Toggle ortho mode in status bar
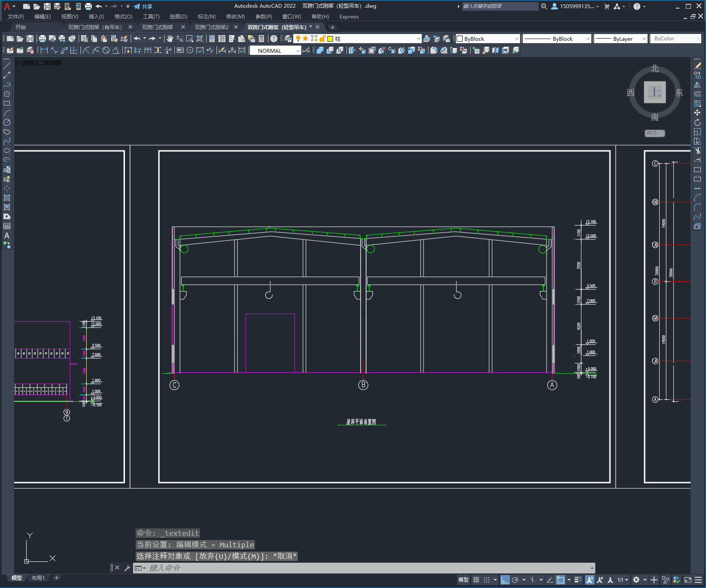The image size is (706, 588). [505, 580]
